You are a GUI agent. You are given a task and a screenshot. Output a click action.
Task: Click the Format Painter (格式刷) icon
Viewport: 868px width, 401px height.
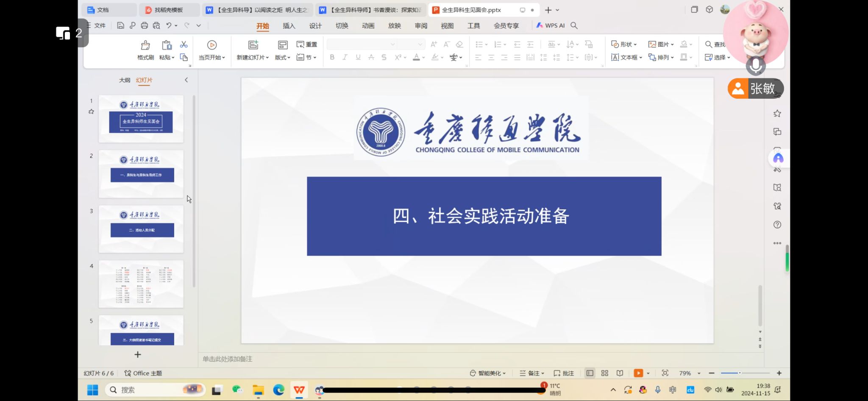pos(145,45)
